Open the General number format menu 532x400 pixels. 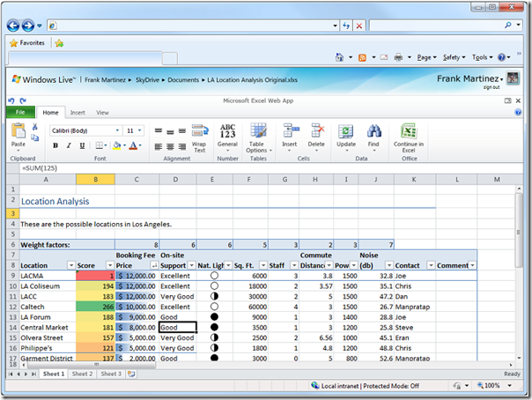point(227,137)
